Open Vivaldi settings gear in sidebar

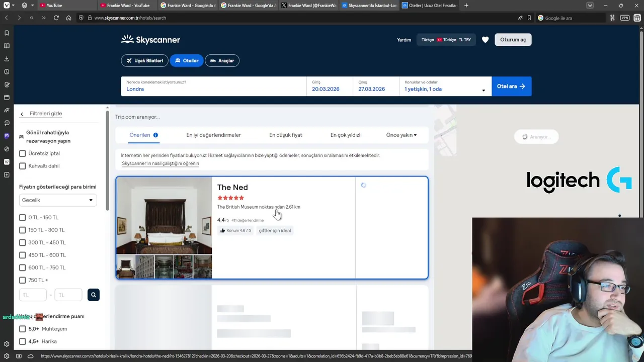[x=7, y=344]
